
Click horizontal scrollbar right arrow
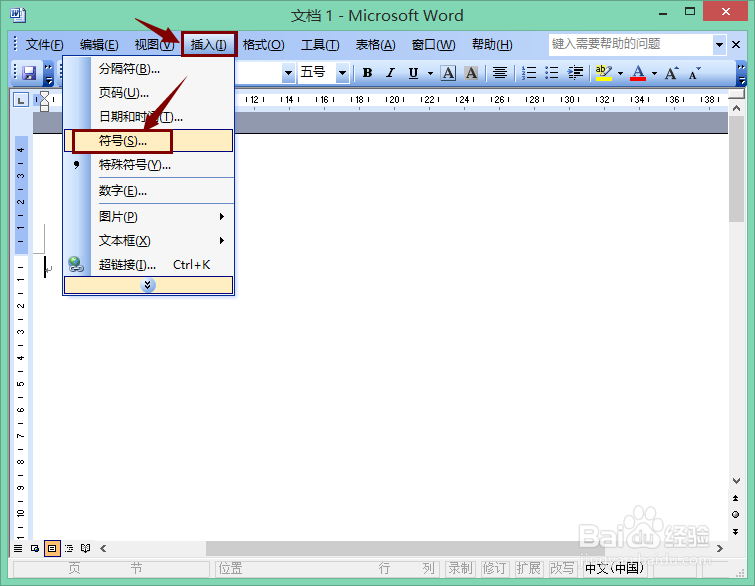point(720,548)
